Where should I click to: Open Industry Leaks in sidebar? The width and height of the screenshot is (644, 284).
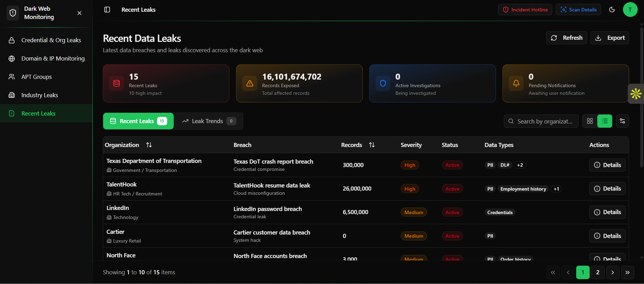[x=39, y=95]
